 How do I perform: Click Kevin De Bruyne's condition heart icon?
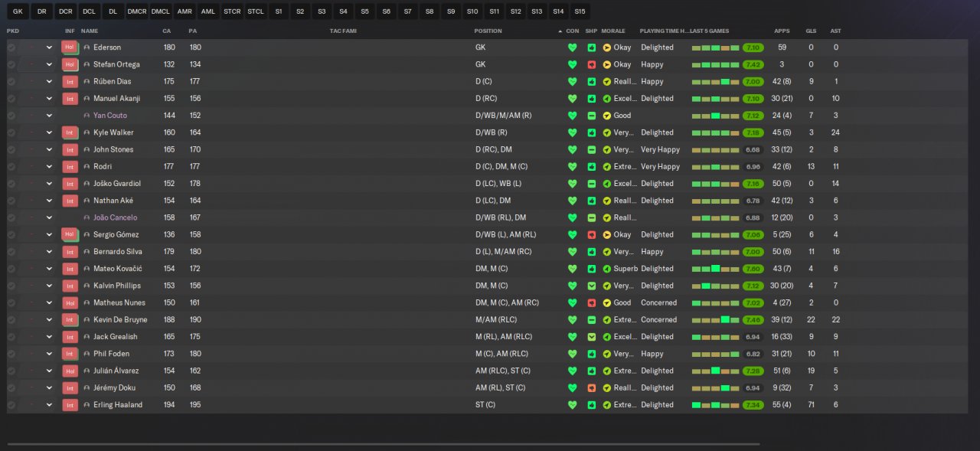[572, 320]
